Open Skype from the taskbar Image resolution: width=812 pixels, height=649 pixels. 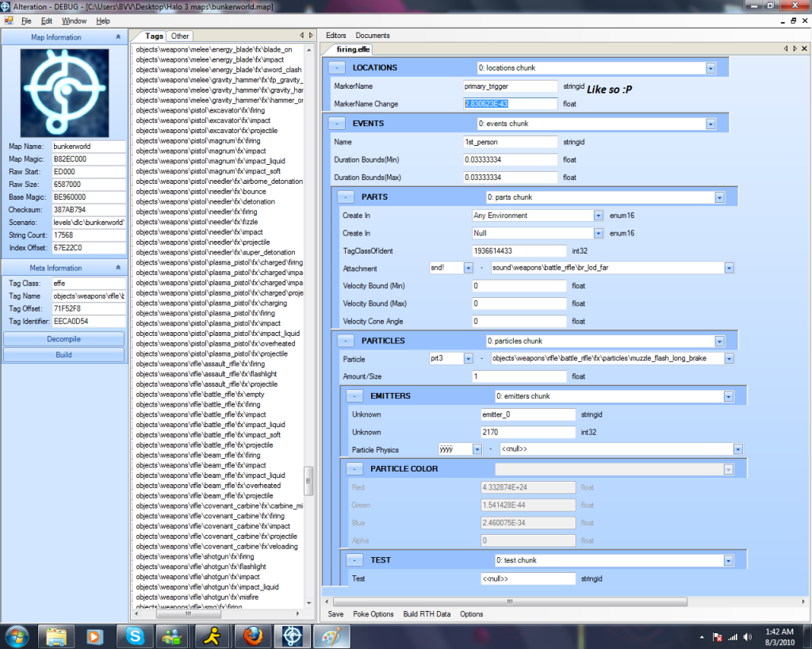[x=135, y=636]
